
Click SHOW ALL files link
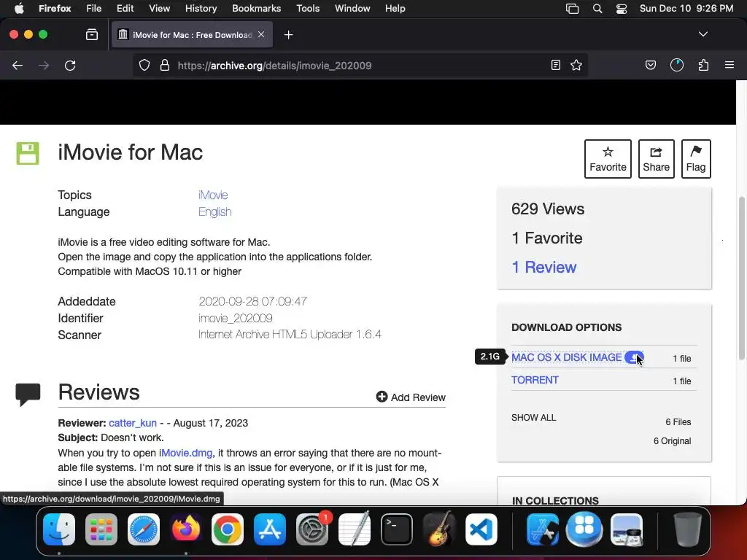pos(533,418)
